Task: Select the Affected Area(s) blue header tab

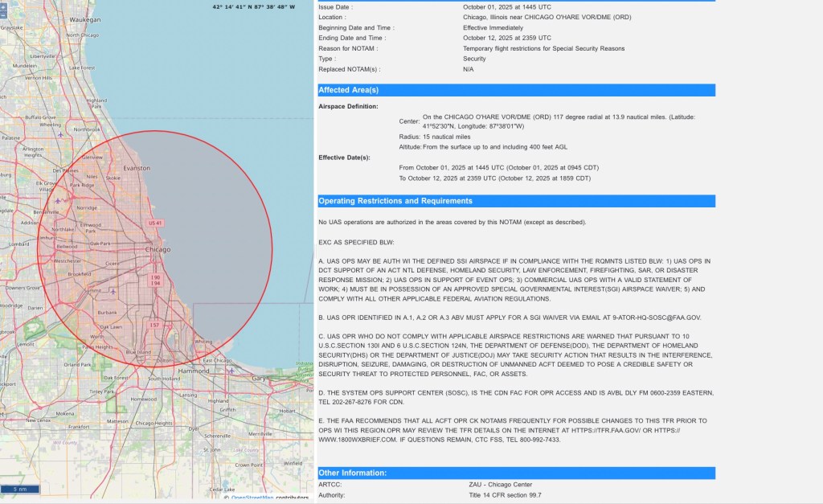Action: click(514, 90)
